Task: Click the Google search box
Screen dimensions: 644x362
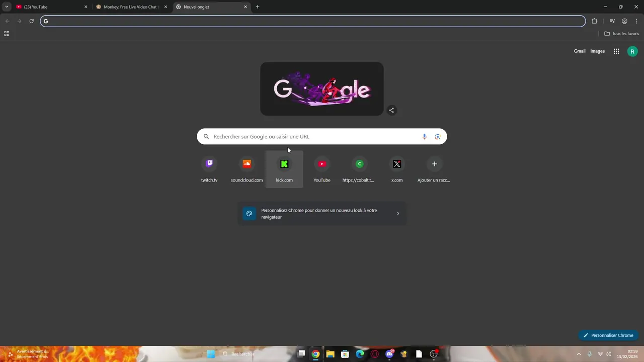Action: tap(322, 137)
